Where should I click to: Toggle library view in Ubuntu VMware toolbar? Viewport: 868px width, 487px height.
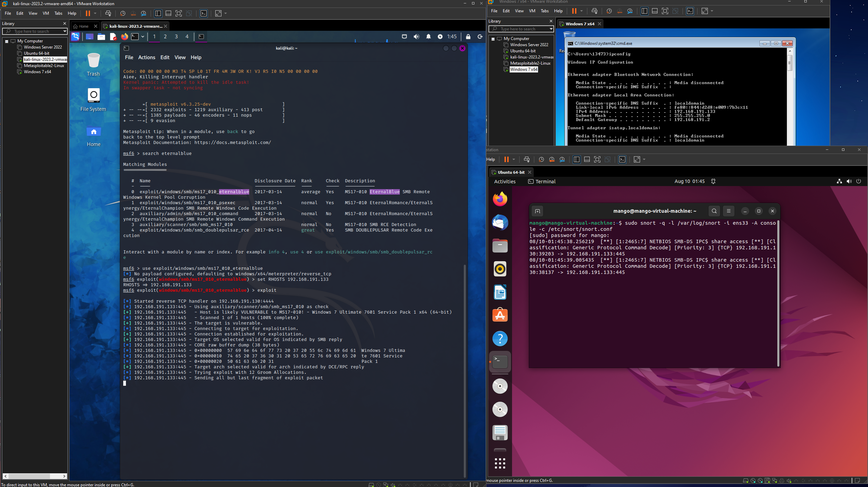coord(577,159)
